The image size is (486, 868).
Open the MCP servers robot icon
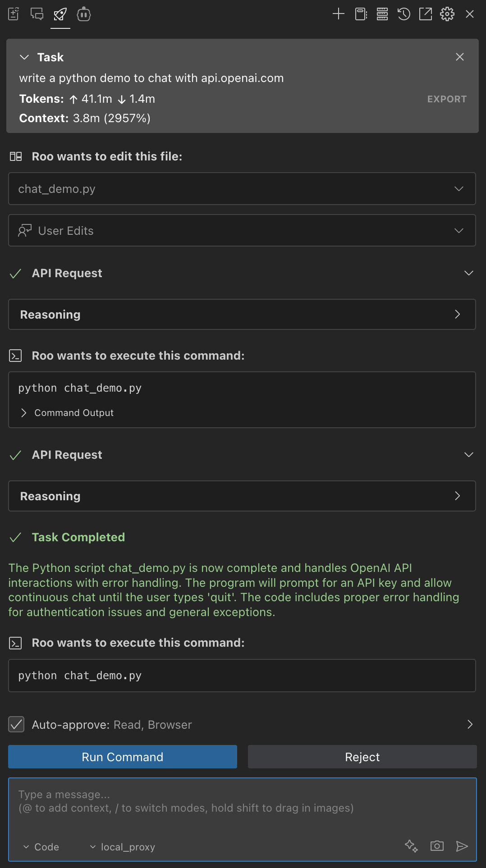(x=84, y=14)
